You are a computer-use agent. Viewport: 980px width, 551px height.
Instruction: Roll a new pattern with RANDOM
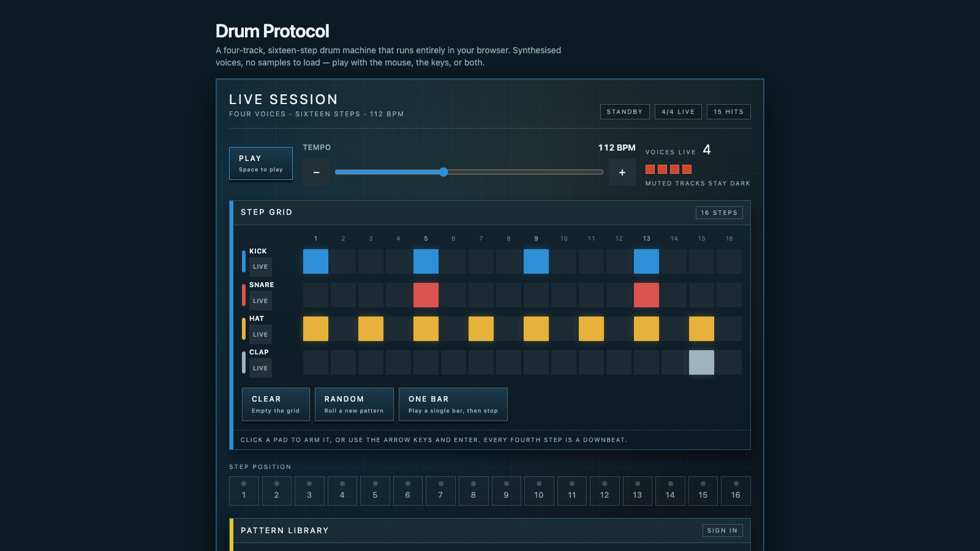tap(354, 404)
